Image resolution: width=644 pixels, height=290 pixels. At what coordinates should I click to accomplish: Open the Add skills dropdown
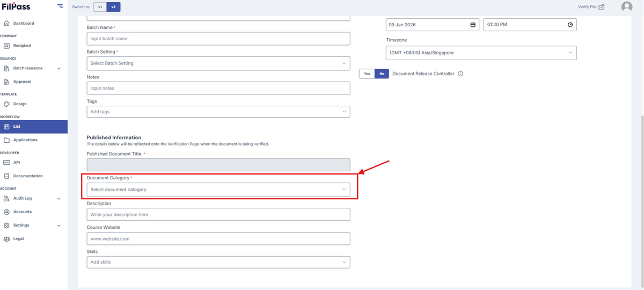click(x=218, y=262)
